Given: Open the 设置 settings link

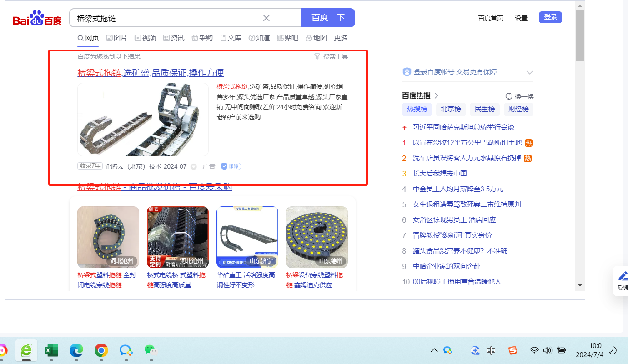Looking at the screenshot, I should [x=521, y=18].
